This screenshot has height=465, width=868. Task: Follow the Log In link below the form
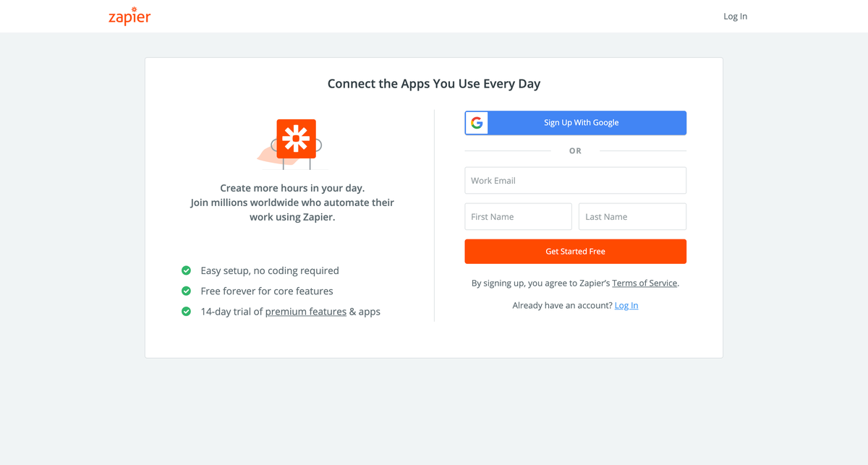click(x=626, y=305)
